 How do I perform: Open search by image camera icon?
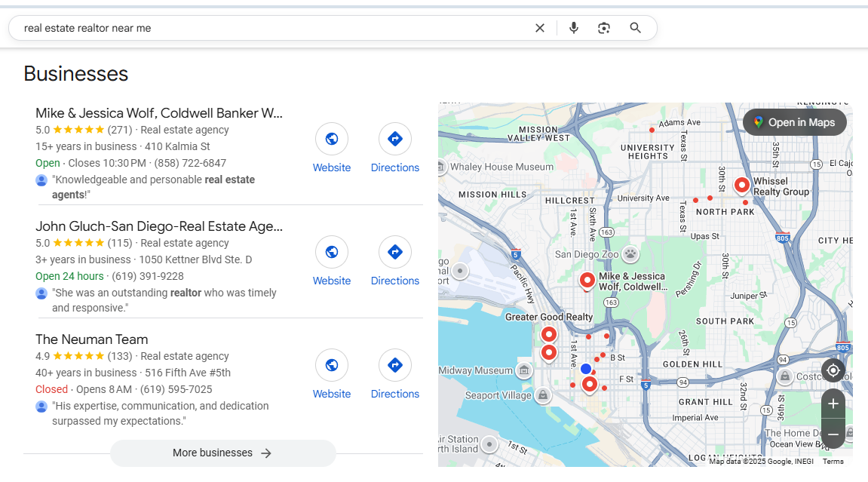pos(604,28)
